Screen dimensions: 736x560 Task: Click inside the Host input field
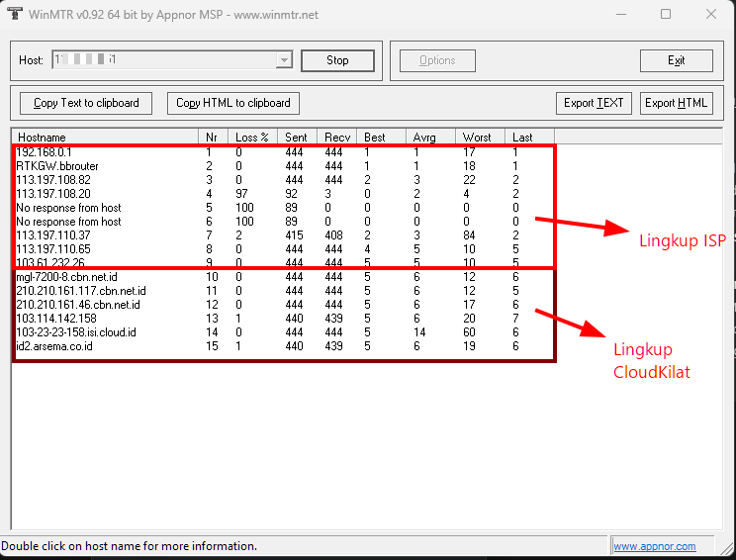tap(163, 60)
